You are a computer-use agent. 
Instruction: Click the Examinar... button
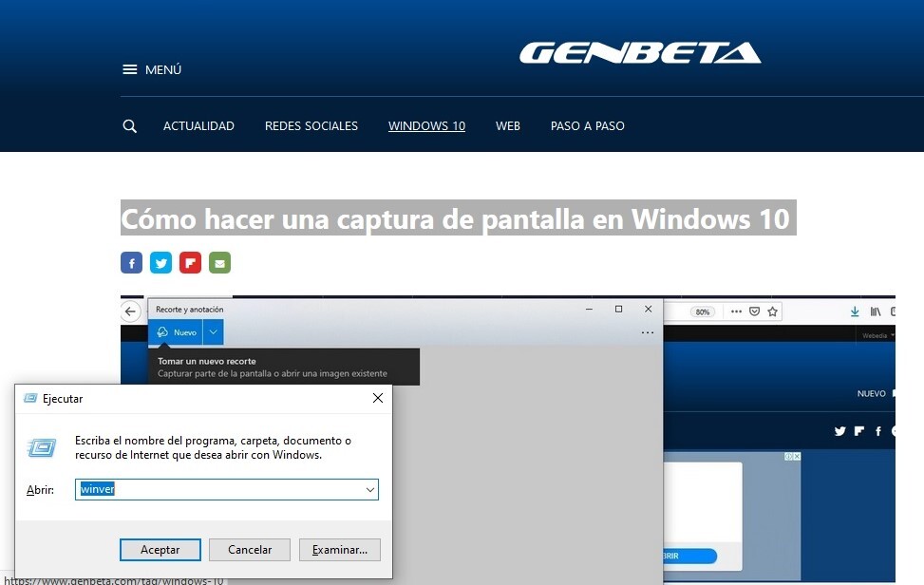(x=339, y=550)
